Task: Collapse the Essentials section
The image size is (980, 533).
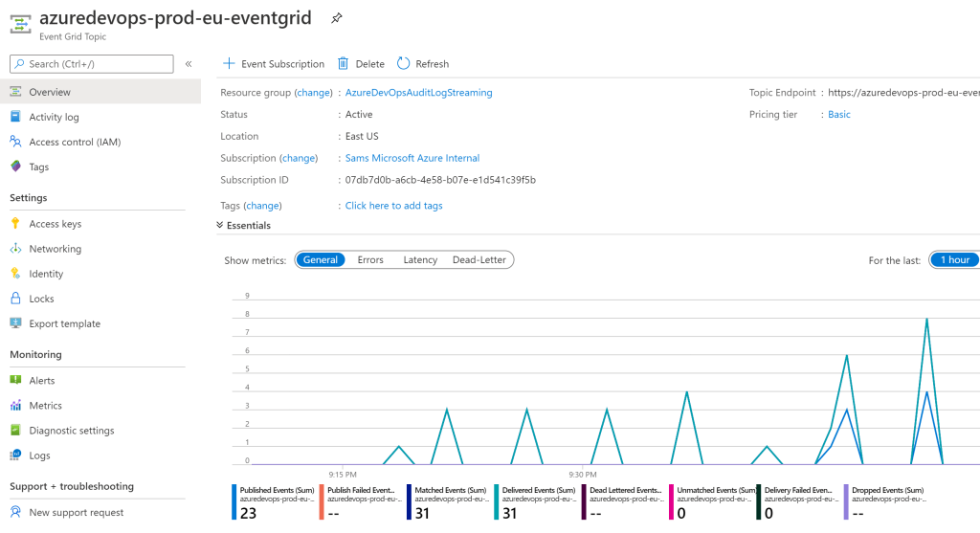Action: (220, 226)
